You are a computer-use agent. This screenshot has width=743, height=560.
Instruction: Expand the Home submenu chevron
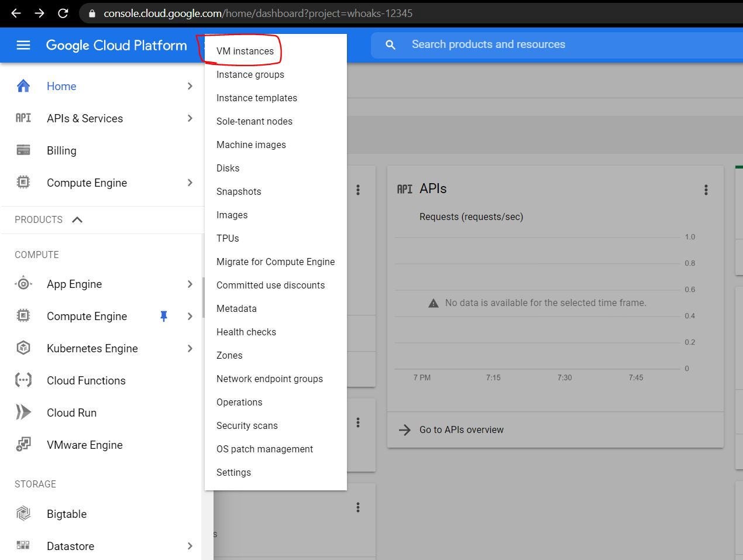click(x=190, y=86)
